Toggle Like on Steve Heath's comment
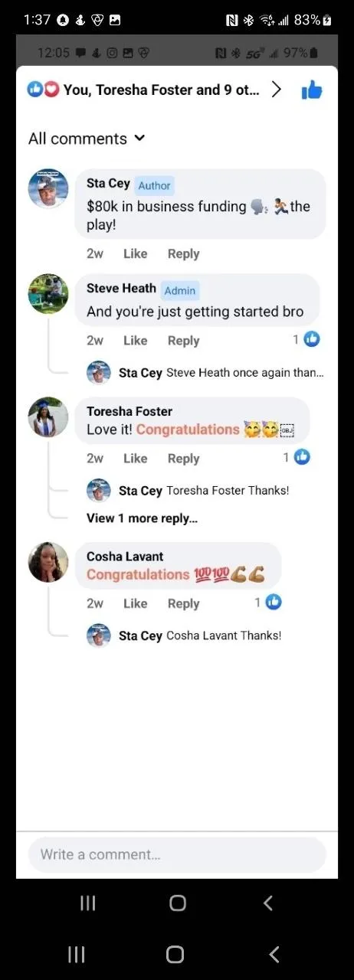Viewport: 354px width, 980px height. pos(135,341)
